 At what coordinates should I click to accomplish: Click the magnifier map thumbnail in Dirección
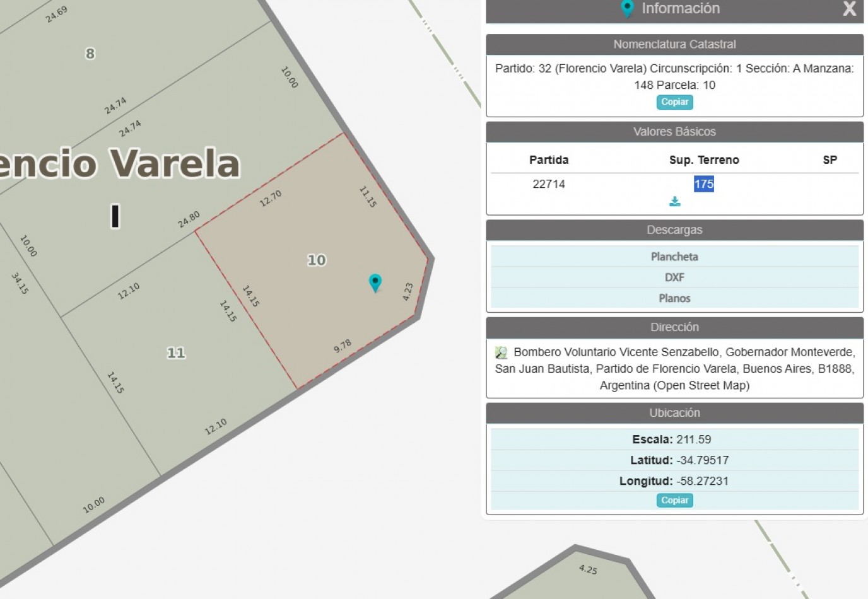(501, 351)
